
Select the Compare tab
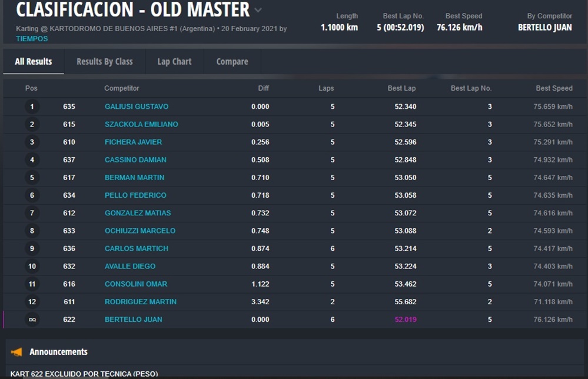point(232,61)
